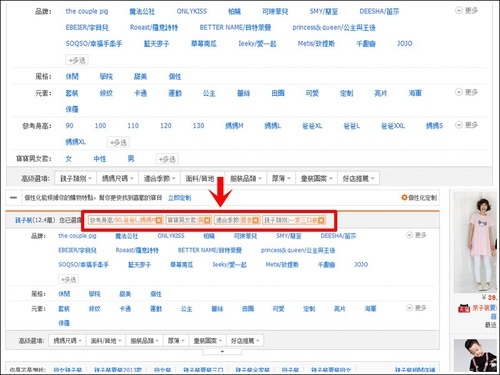Viewport: 500px width, 375px height.
Task: Open 好店推薦 dropdown in the lower filter panel
Action: (245, 341)
